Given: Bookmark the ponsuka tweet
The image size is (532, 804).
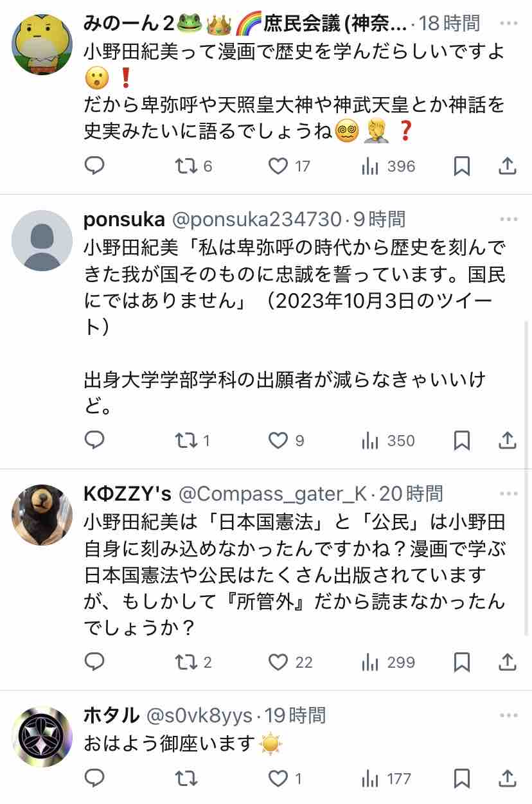Looking at the screenshot, I should [461, 441].
